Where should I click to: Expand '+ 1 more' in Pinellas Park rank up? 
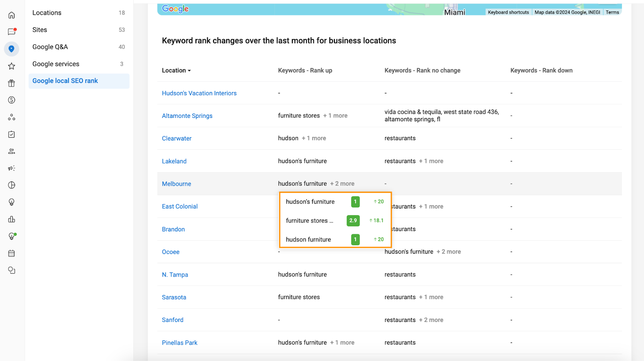click(343, 342)
